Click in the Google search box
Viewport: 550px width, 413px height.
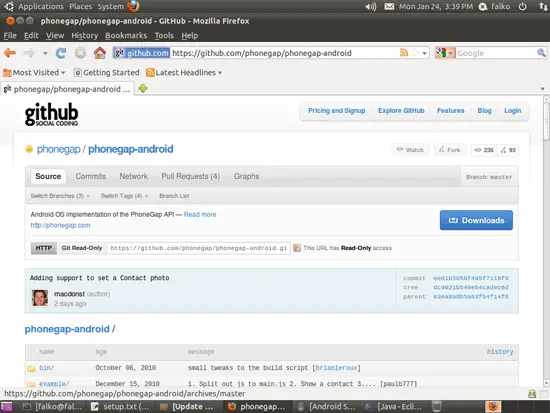496,53
